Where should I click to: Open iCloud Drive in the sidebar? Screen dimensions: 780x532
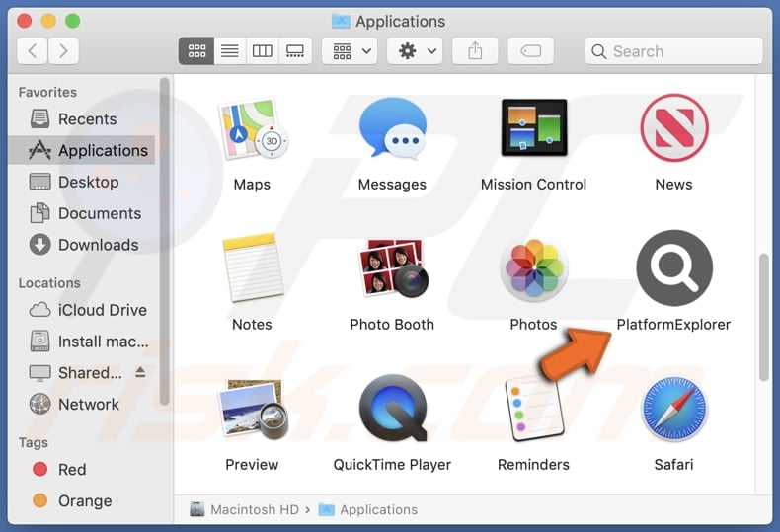(82, 310)
